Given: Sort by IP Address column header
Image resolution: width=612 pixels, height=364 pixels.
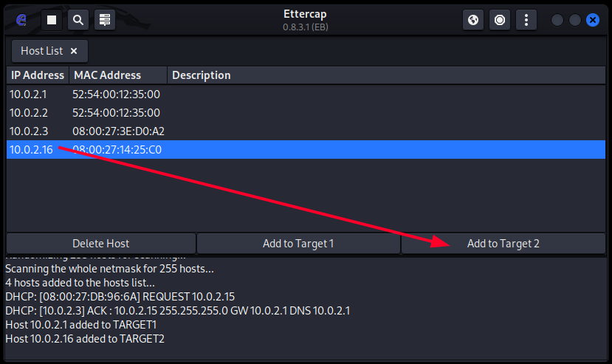Looking at the screenshot, I should pyautogui.click(x=38, y=75).
